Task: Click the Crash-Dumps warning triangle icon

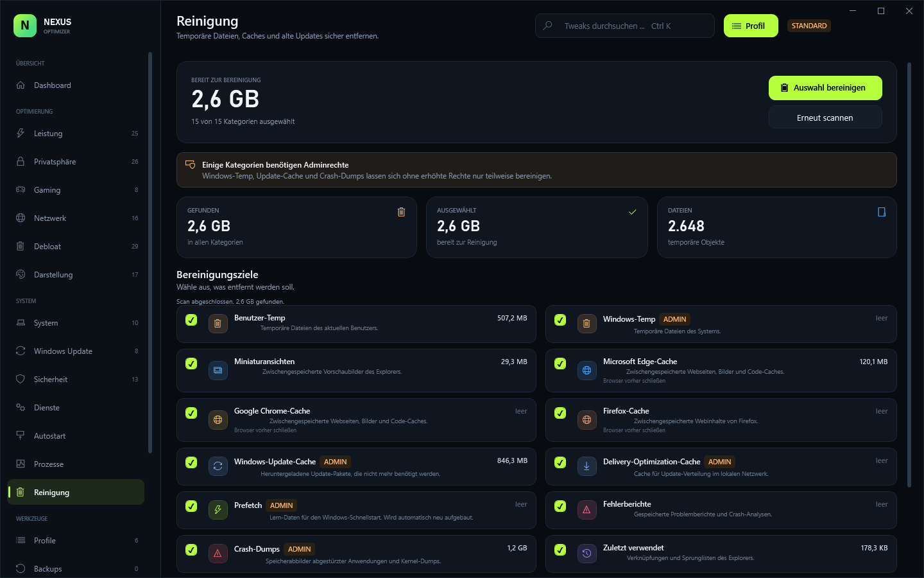Action: [x=218, y=554]
